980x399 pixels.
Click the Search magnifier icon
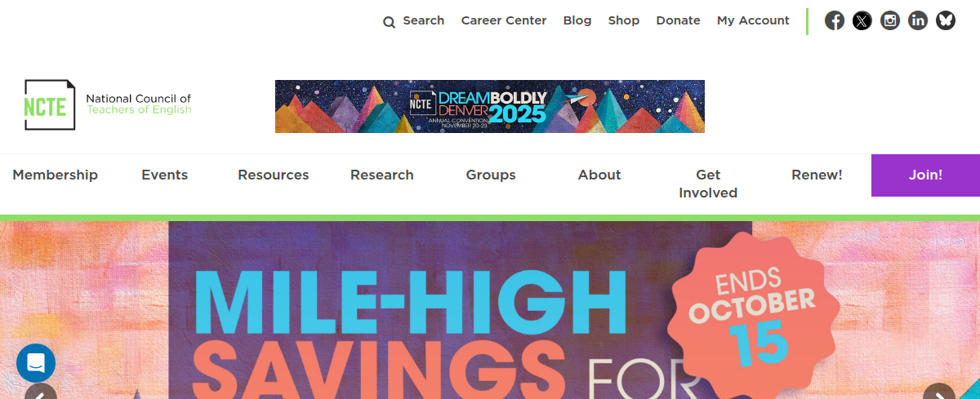pyautogui.click(x=390, y=22)
